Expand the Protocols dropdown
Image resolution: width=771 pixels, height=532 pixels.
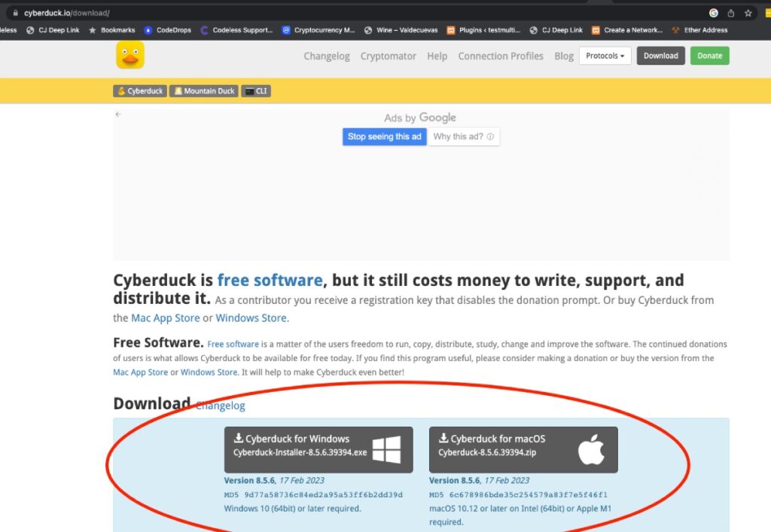(x=605, y=56)
